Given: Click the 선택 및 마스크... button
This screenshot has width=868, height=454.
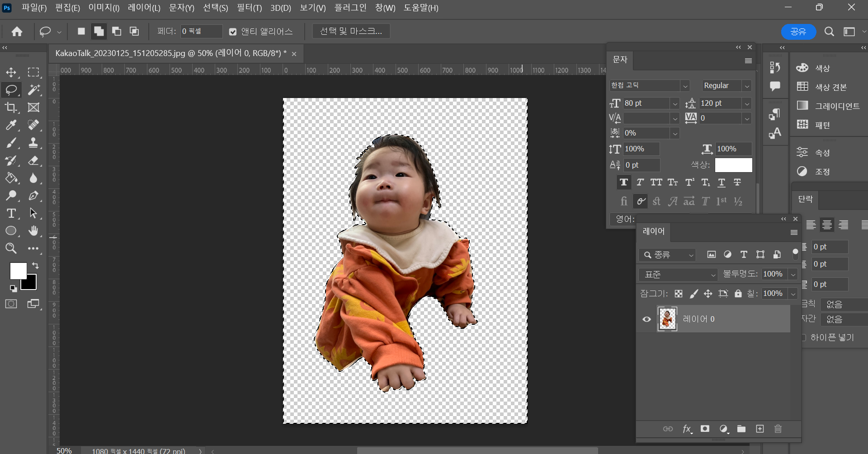Looking at the screenshot, I should (x=351, y=31).
